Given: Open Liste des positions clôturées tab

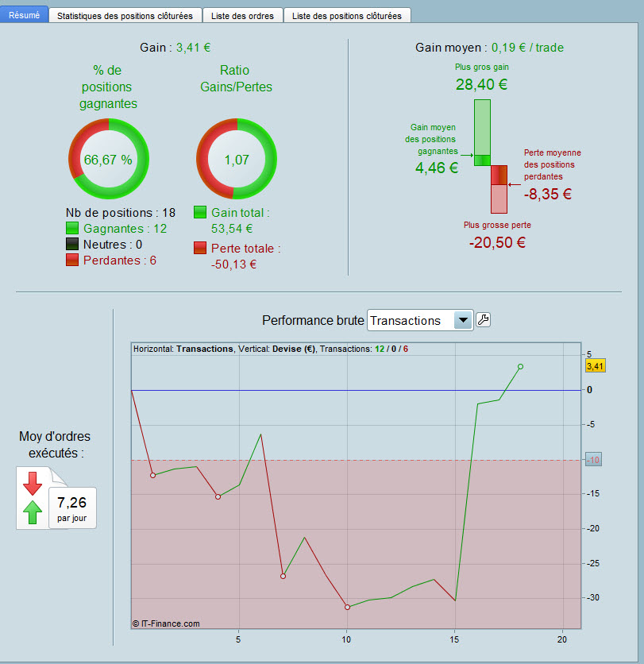Looking at the screenshot, I should coord(347,16).
